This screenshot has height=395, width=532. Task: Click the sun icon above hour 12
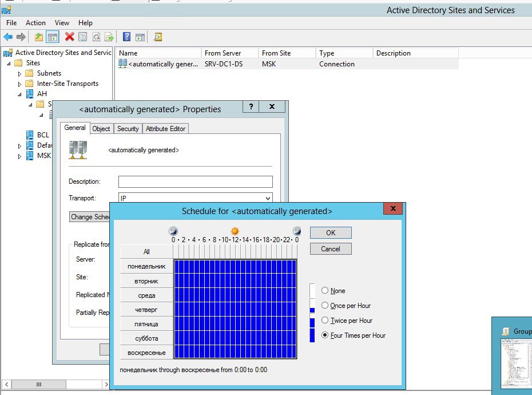(x=235, y=231)
